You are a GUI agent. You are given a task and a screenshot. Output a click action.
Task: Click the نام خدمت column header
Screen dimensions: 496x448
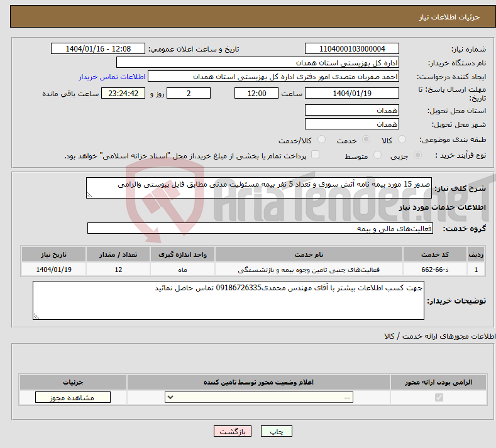309,254
